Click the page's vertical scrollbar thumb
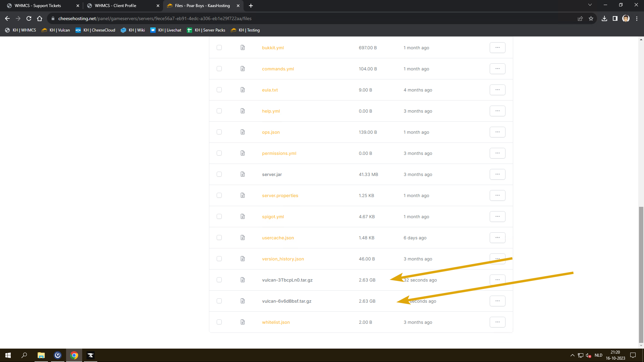Viewport: 644px width, 362px height. click(641, 275)
